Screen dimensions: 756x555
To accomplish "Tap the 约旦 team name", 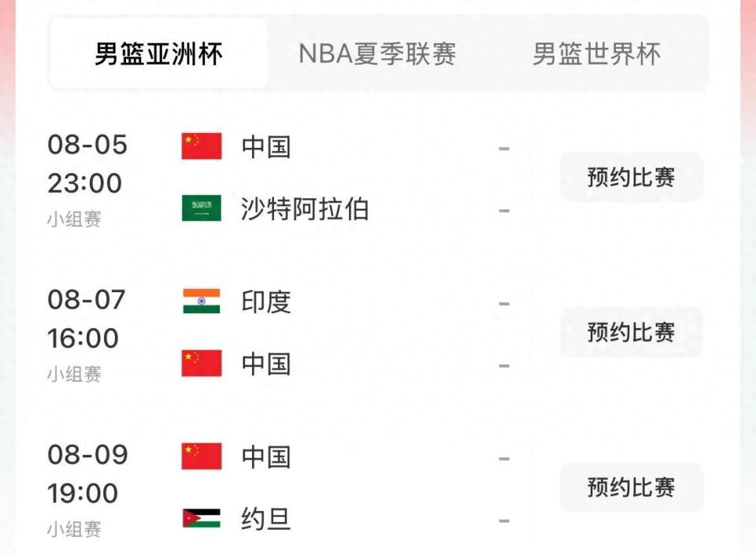I will click(266, 519).
